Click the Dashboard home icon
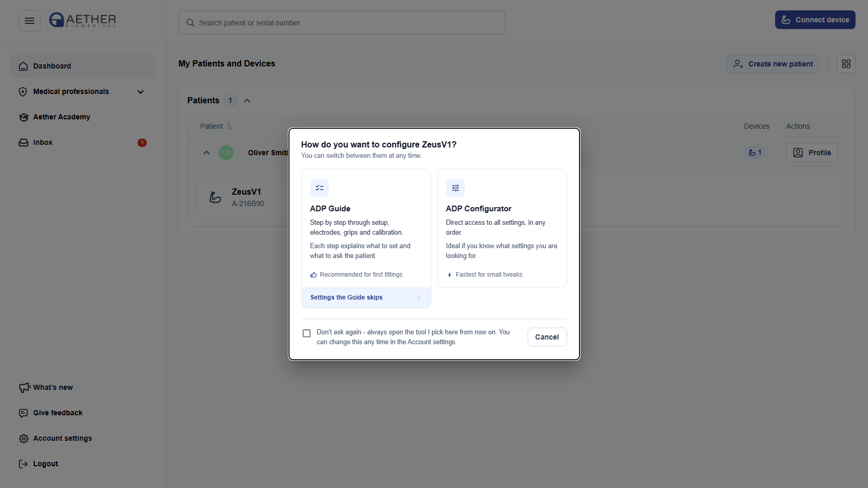868x488 pixels. (23, 66)
